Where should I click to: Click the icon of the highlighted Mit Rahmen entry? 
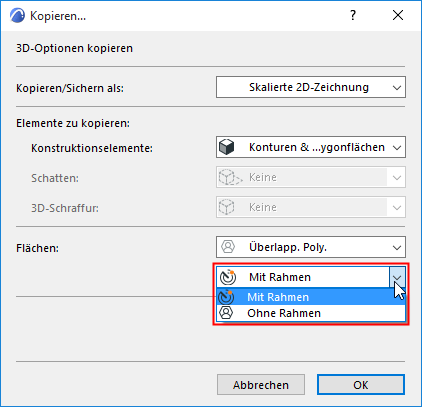point(226,297)
